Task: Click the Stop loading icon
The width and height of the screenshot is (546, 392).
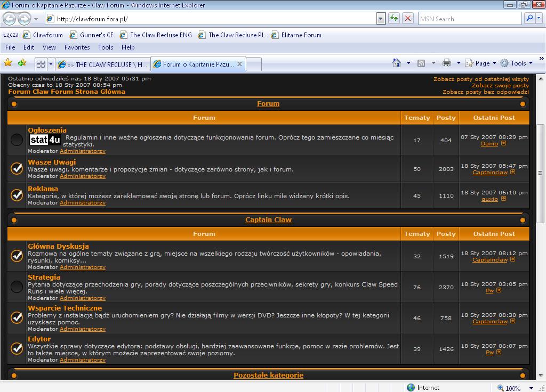Action: [408, 19]
